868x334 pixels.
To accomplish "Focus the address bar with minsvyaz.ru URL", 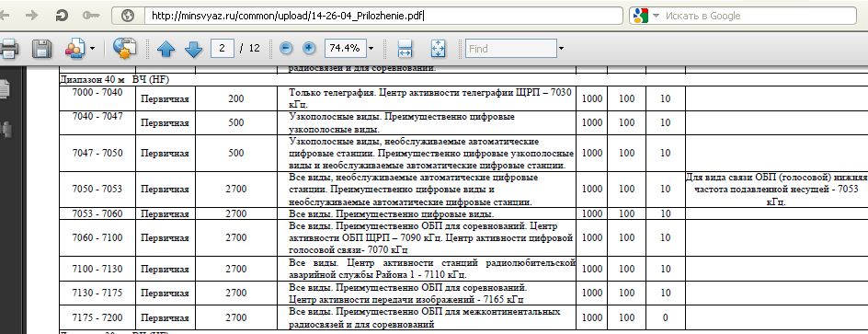I will coord(384,16).
